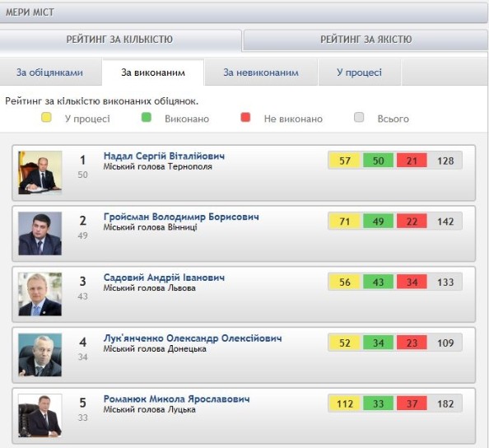489x448 pixels.
Task: Select the 'Рейтинг за кількістю' section
Action: tap(119, 40)
